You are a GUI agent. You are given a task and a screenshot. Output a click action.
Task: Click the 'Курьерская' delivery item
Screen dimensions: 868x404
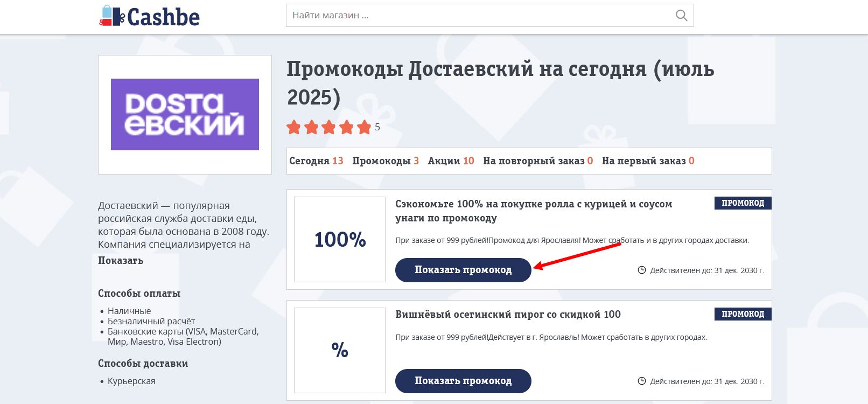pos(131,381)
